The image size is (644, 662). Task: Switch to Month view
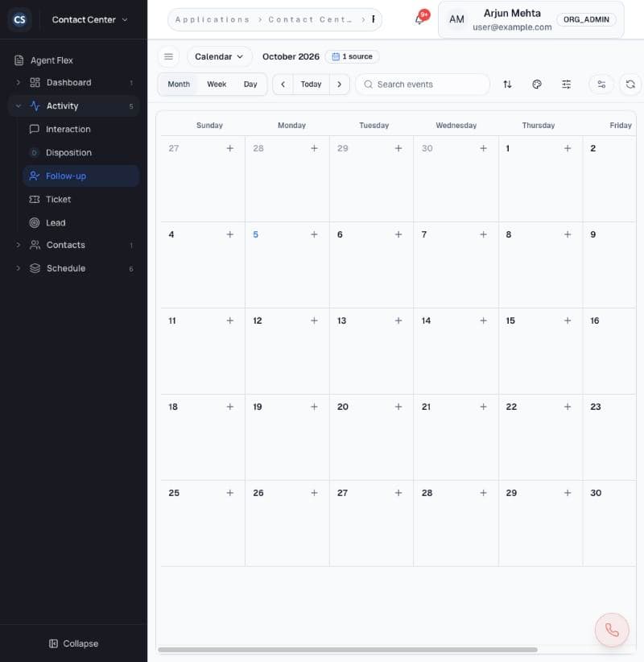tap(179, 85)
